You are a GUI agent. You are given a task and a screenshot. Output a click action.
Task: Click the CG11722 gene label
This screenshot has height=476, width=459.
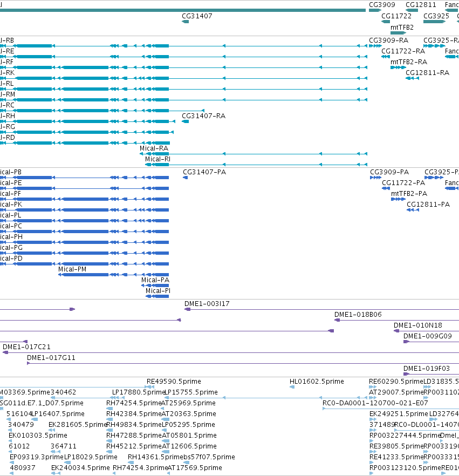pyautogui.click(x=396, y=16)
